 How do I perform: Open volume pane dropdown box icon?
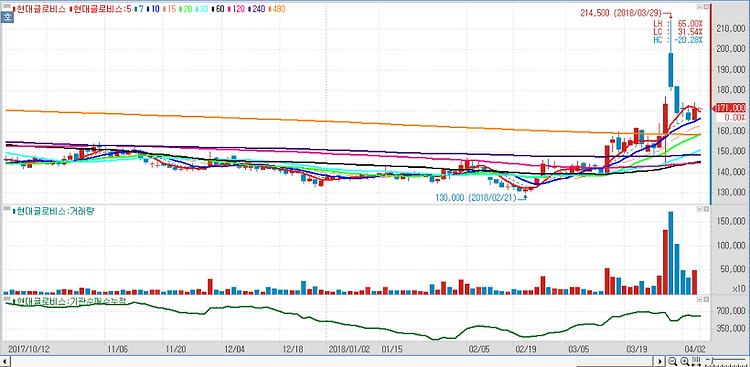(x=699, y=210)
